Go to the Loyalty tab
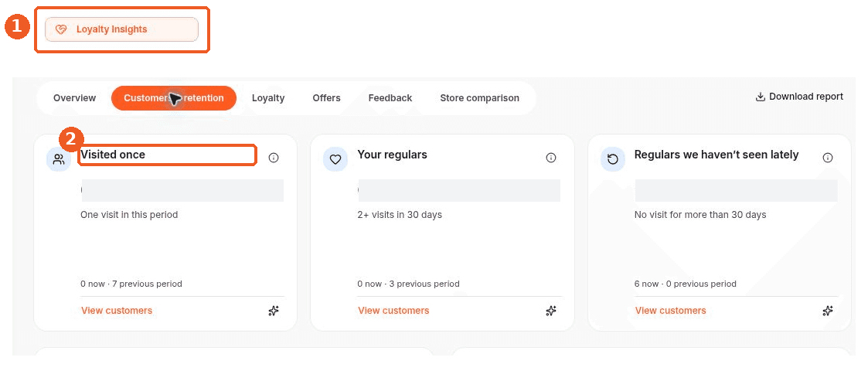The height and width of the screenshot is (371, 868). click(268, 98)
